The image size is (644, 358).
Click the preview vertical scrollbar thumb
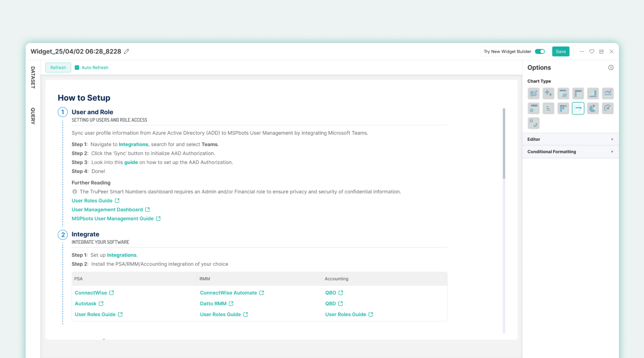(x=504, y=144)
